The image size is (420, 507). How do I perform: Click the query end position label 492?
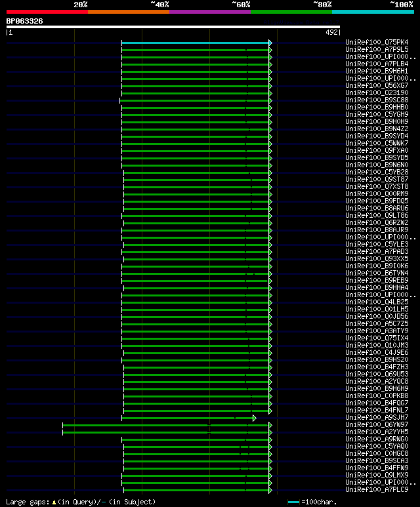click(331, 32)
